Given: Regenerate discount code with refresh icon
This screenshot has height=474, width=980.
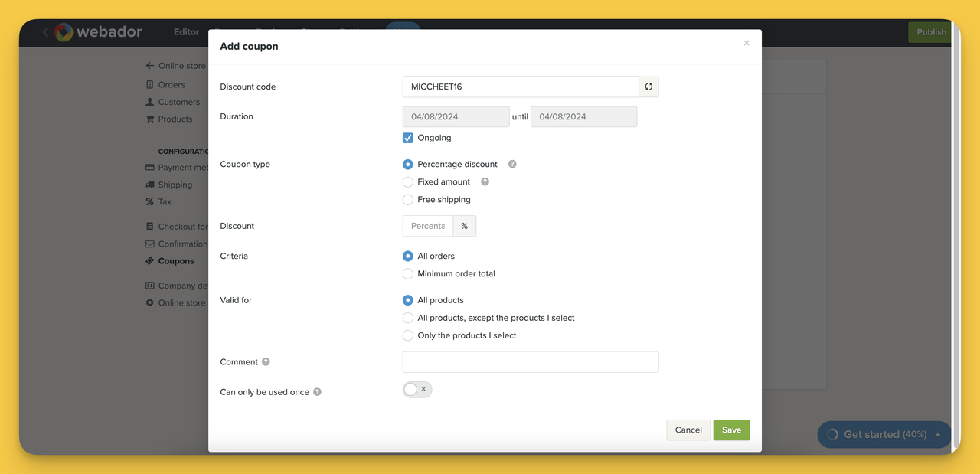Looking at the screenshot, I should [648, 87].
